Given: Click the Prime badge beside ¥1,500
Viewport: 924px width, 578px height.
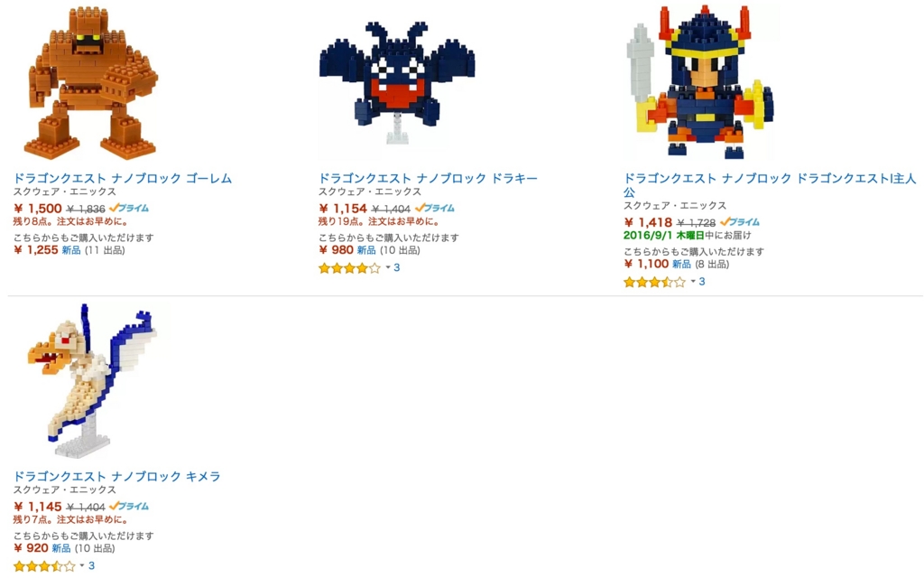Looking at the screenshot, I should (x=129, y=209).
